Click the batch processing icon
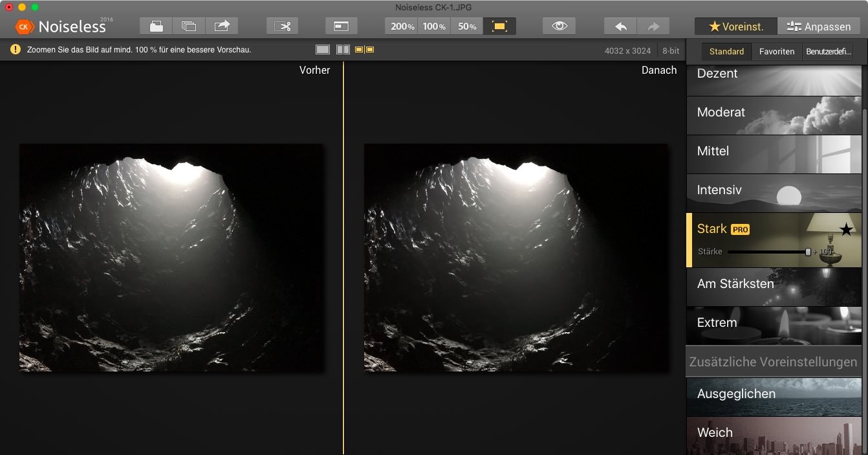The image size is (868, 455). click(189, 27)
